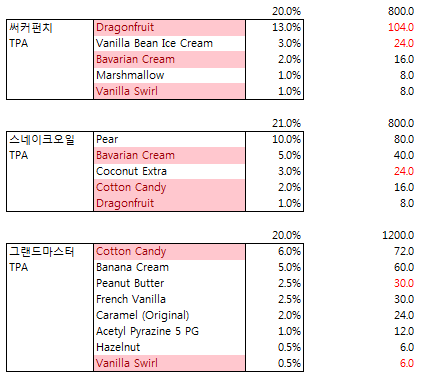The height and width of the screenshot is (385, 427).
Task: Select Acetyl Pyrazine 5 PG cell
Action: click(169, 331)
